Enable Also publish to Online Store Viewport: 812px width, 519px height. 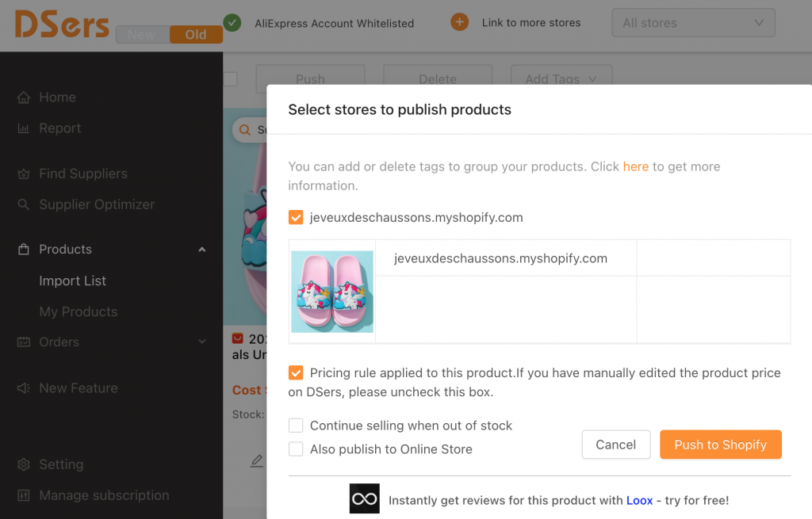[x=296, y=449]
